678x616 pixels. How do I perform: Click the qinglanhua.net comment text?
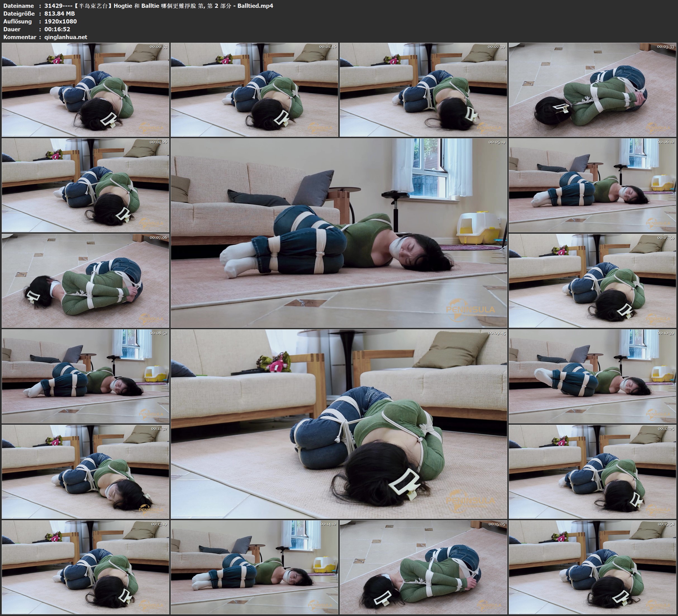click(x=66, y=37)
